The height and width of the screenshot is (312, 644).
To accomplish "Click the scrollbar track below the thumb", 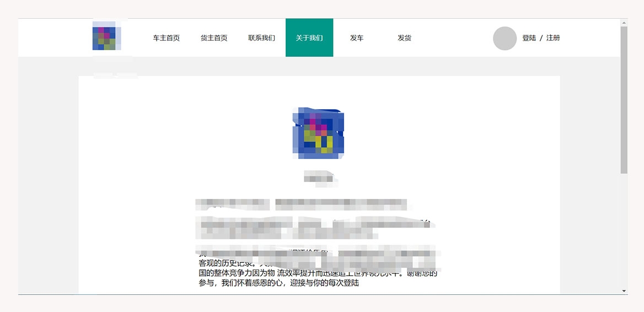I will [x=624, y=232].
